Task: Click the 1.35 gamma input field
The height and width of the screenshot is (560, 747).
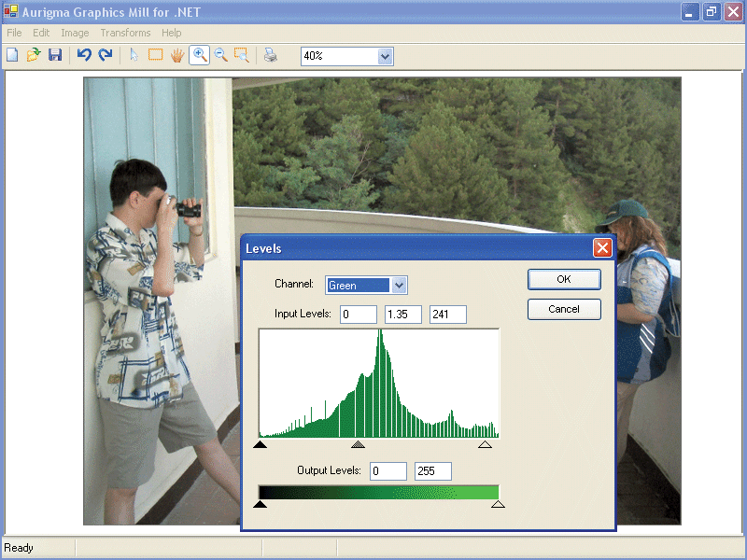Action: click(402, 315)
